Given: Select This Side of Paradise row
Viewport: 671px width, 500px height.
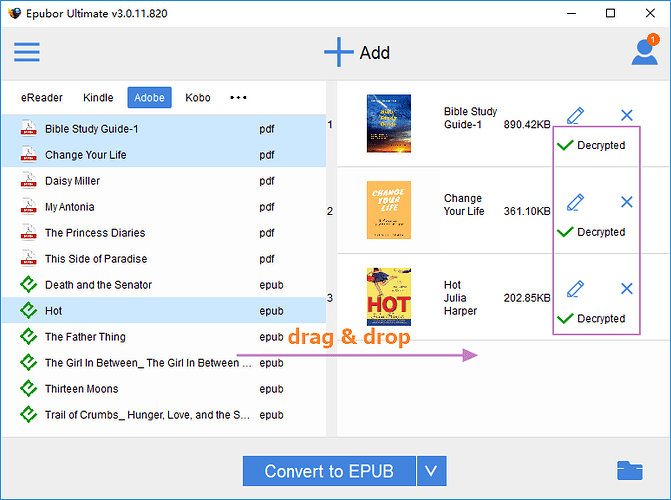Looking at the screenshot, I should click(164, 259).
